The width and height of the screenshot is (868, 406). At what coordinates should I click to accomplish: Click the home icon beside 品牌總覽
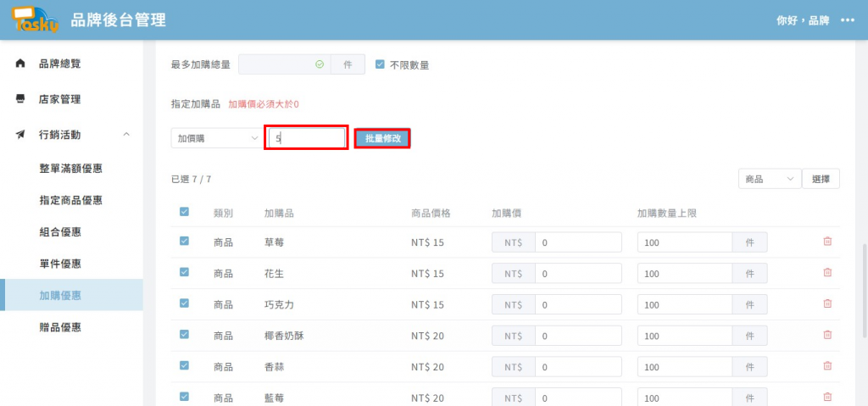pos(20,64)
